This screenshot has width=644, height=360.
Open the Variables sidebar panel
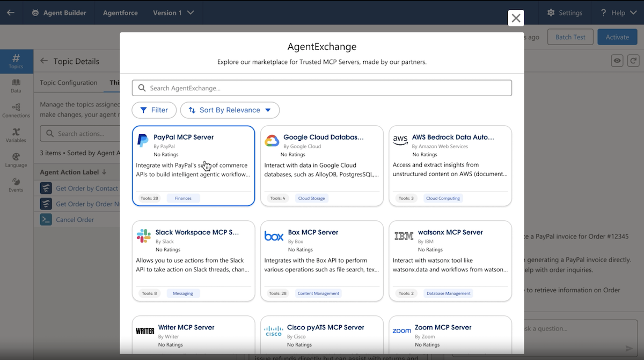16,135
